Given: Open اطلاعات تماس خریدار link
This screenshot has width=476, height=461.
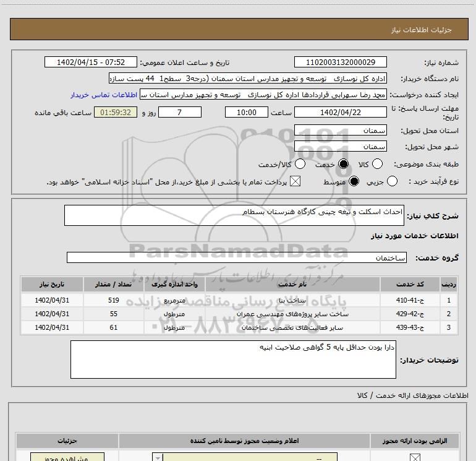Looking at the screenshot, I should click(x=104, y=95).
